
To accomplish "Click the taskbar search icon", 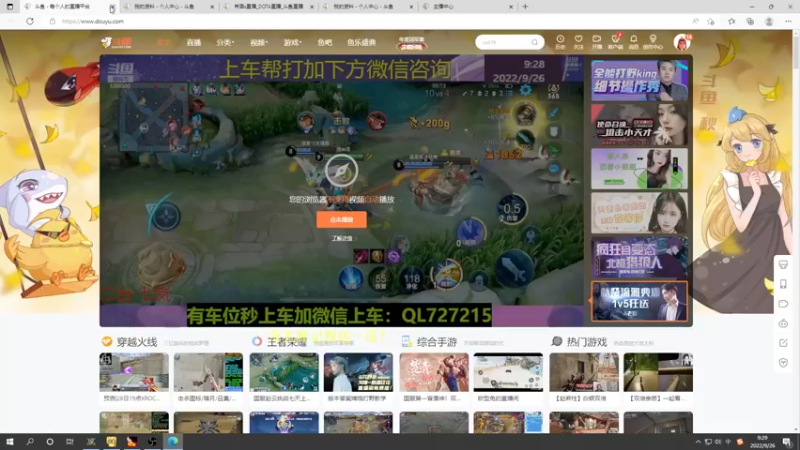I will (x=30, y=442).
